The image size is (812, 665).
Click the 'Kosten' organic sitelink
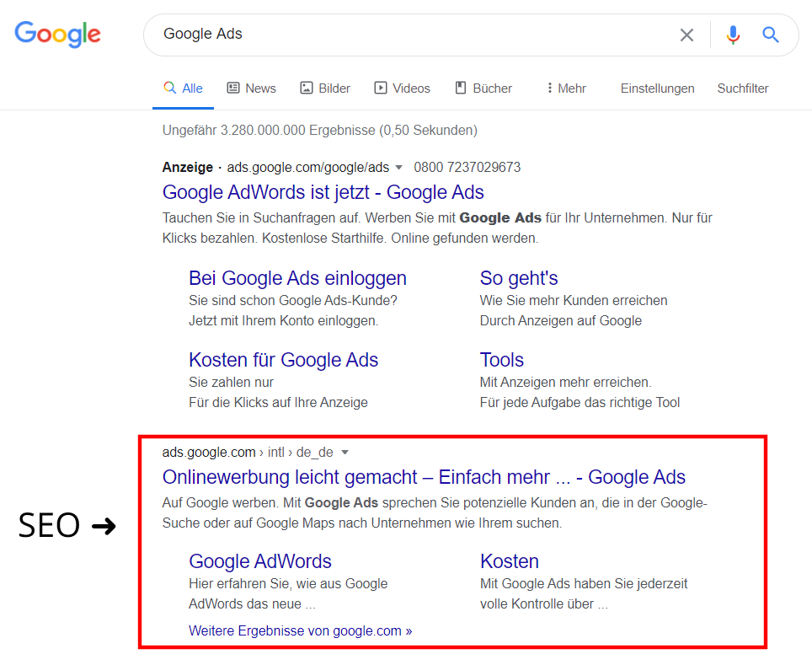click(x=510, y=561)
